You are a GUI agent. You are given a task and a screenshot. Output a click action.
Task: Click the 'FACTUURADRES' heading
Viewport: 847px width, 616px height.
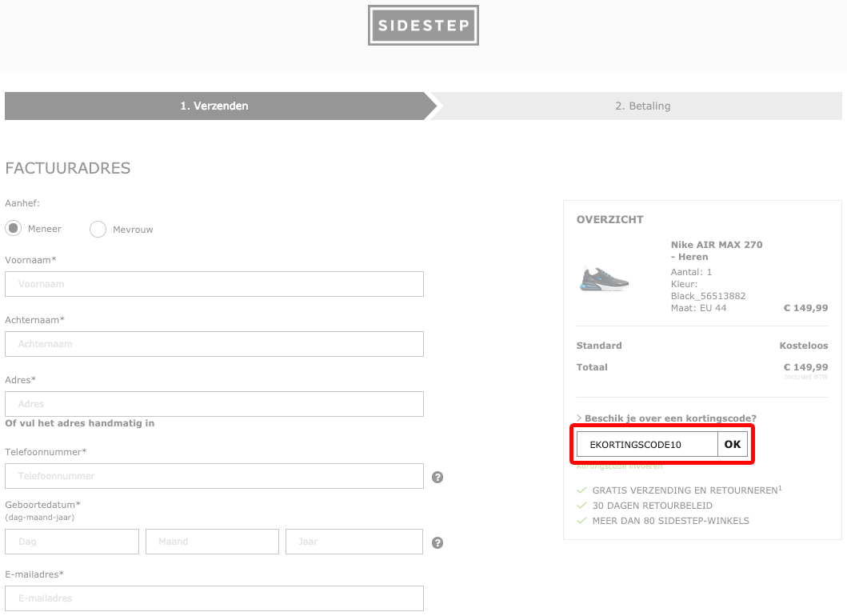[x=68, y=168]
